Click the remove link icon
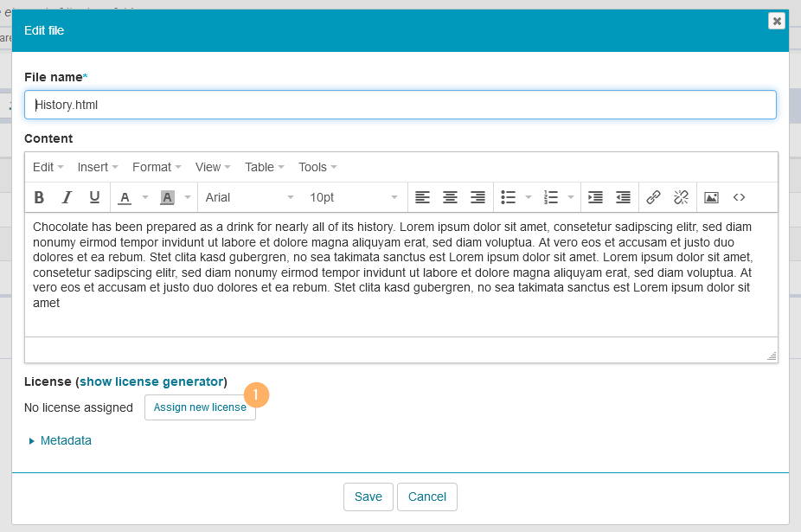This screenshot has width=801, height=532. pyautogui.click(x=681, y=197)
